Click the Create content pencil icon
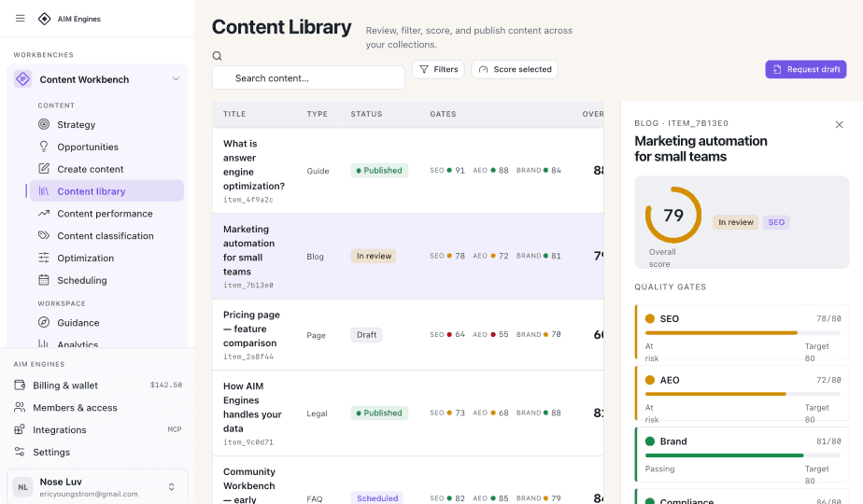The height and width of the screenshot is (504, 863). [44, 168]
